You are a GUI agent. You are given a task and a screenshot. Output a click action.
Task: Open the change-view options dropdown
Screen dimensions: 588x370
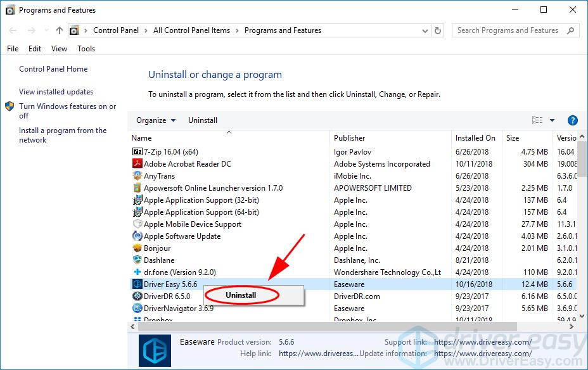click(x=553, y=120)
